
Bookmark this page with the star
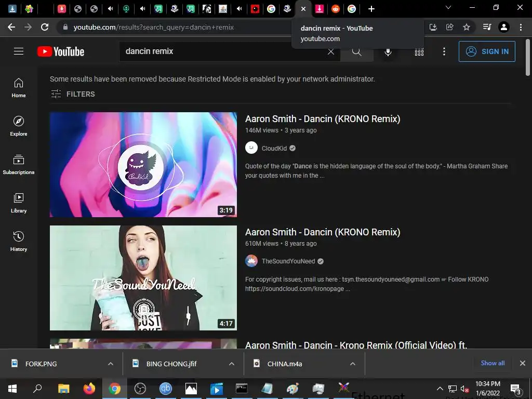[467, 27]
